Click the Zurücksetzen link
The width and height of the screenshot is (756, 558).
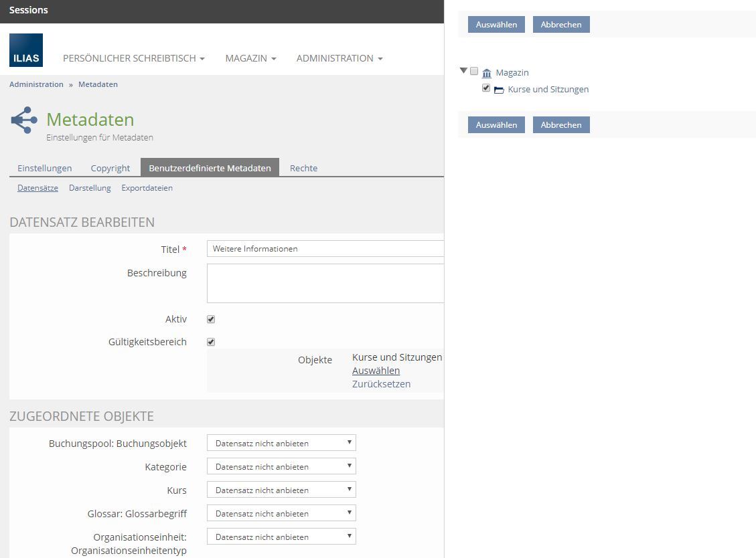pos(381,384)
